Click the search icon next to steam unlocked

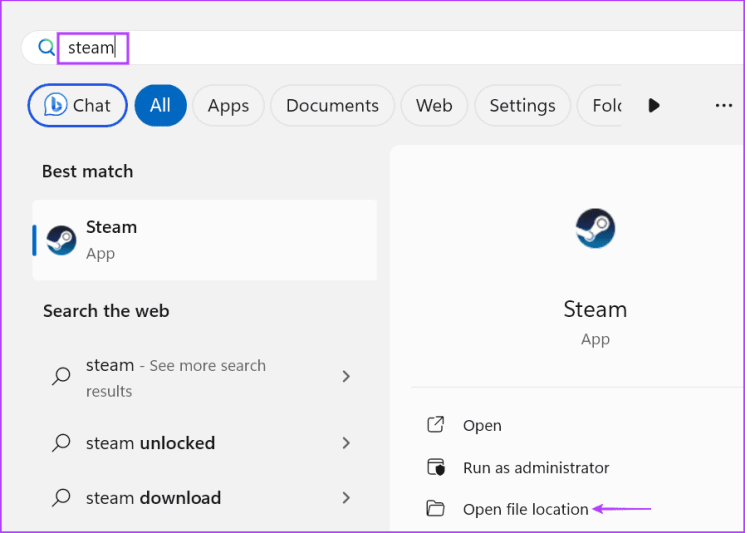point(61,443)
